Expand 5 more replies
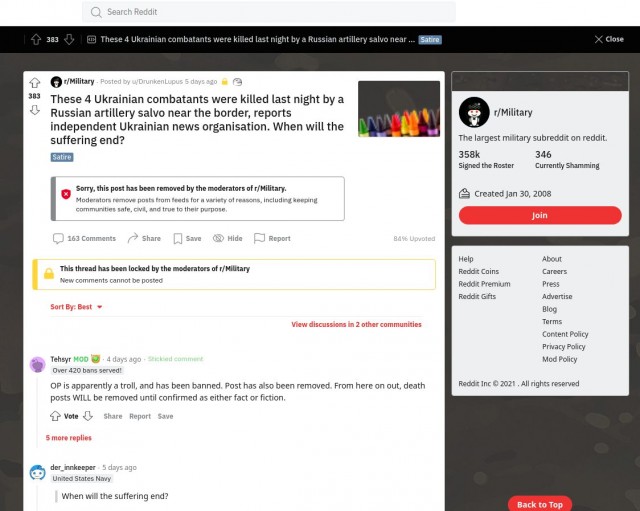The width and height of the screenshot is (640, 511). pyautogui.click(x=69, y=438)
